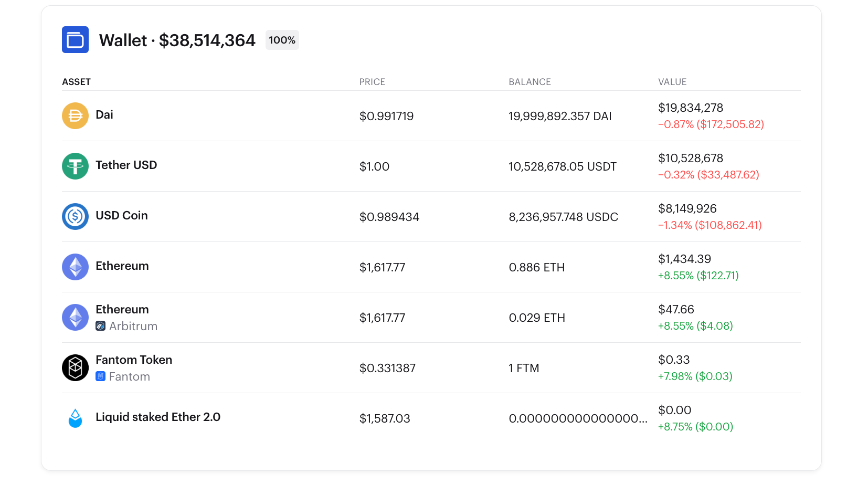Screen dimensions: 868x484
Task: Click the balance 0.886 ETH
Action: pyautogui.click(x=537, y=267)
